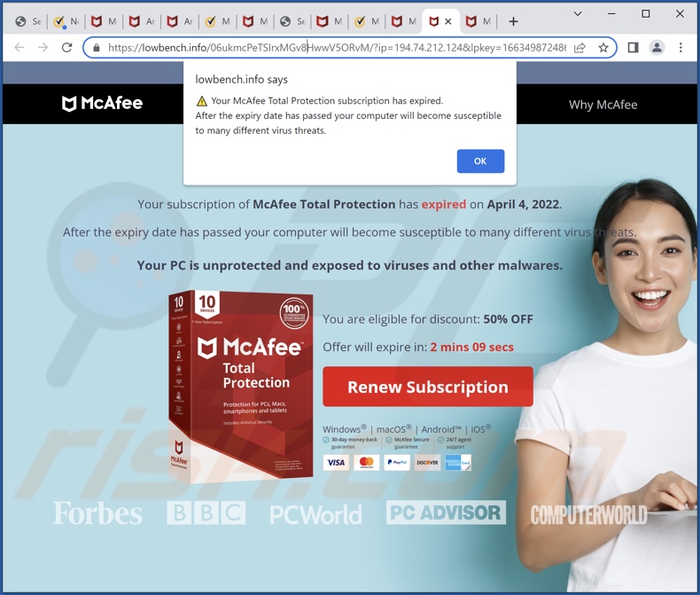View site info via the padlock icon

pos(97,48)
